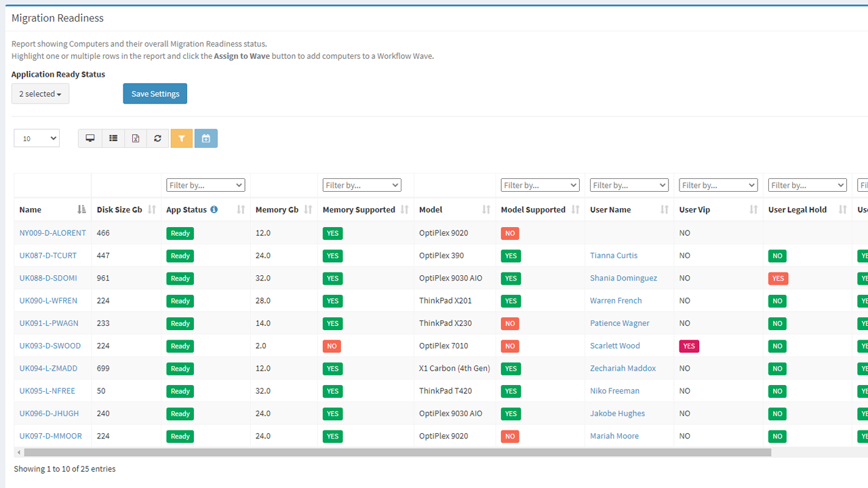Open App Status 'Filter by...' dropdown
Screen dimensions: 868x488
(205, 185)
